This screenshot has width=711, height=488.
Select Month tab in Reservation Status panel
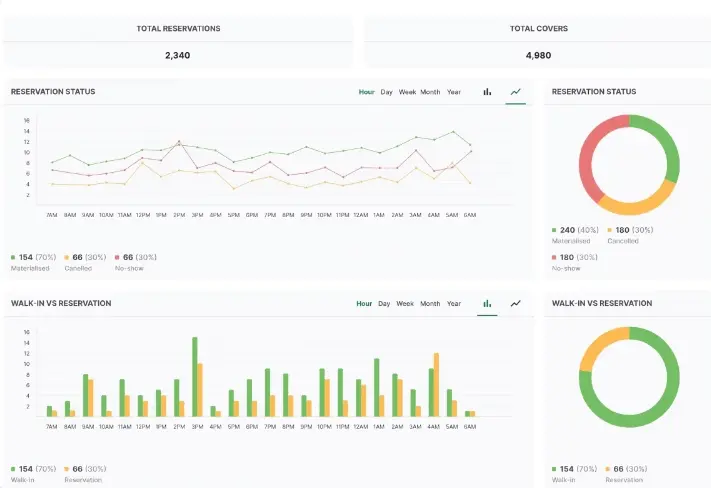pyautogui.click(x=430, y=92)
